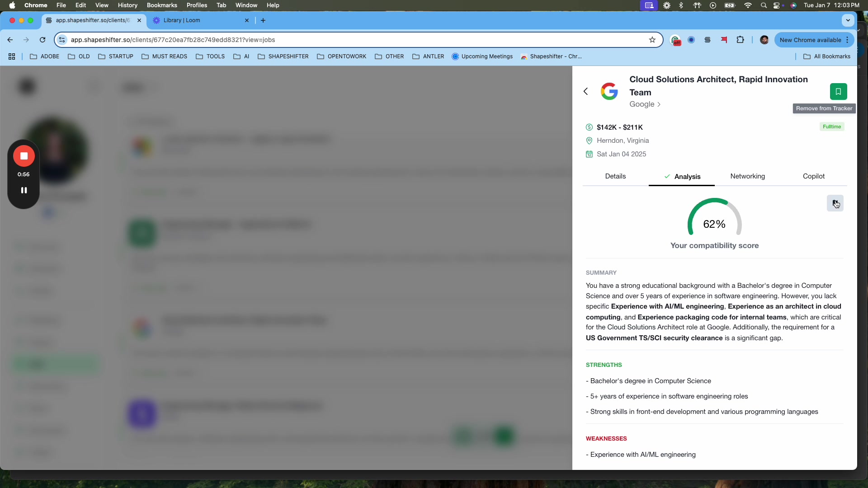This screenshot has height=488, width=868.
Task: Pause the Loom recording widget
Action: click(x=24, y=190)
